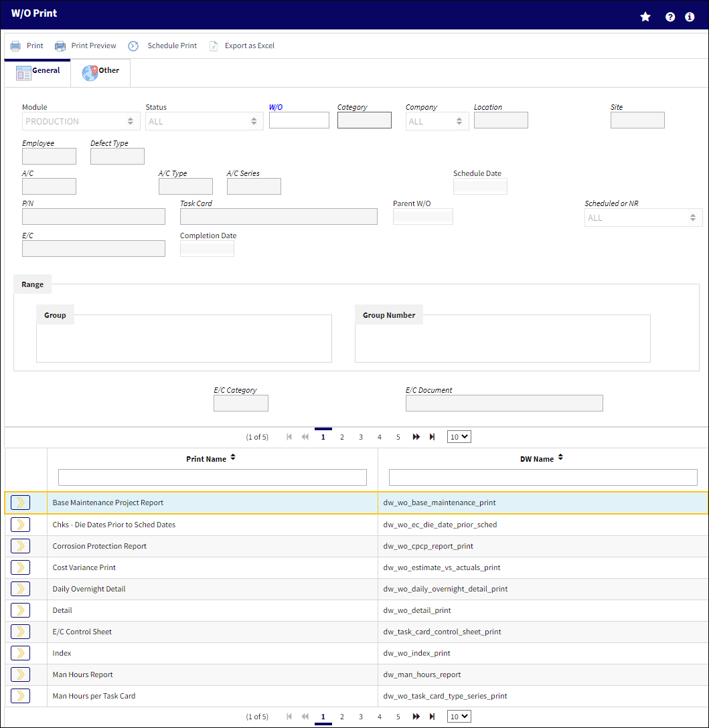Go to page 5 in top paginator
The width and height of the screenshot is (709, 728).
click(x=398, y=437)
